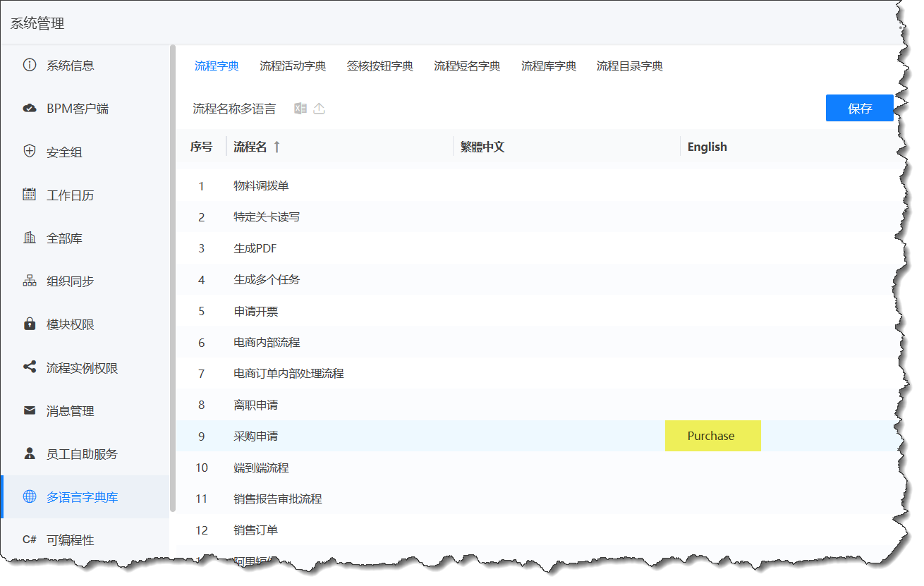This screenshot has width=924, height=586.
Task: Select the globe icon for 多语言字典库
Action: pos(29,496)
